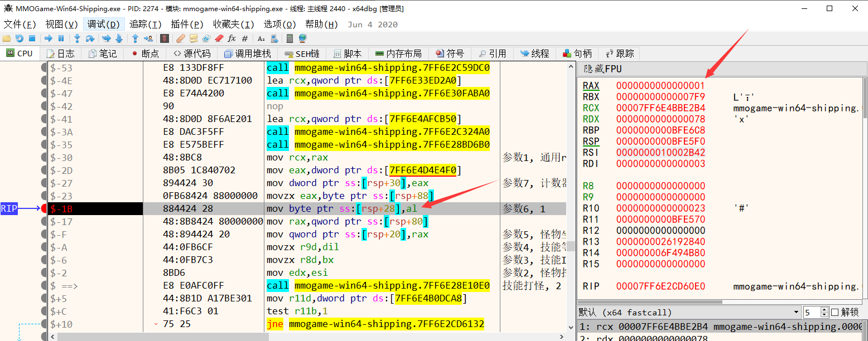868x341 pixels.
Task: Switch to the SEH链 tab
Action: [302, 53]
